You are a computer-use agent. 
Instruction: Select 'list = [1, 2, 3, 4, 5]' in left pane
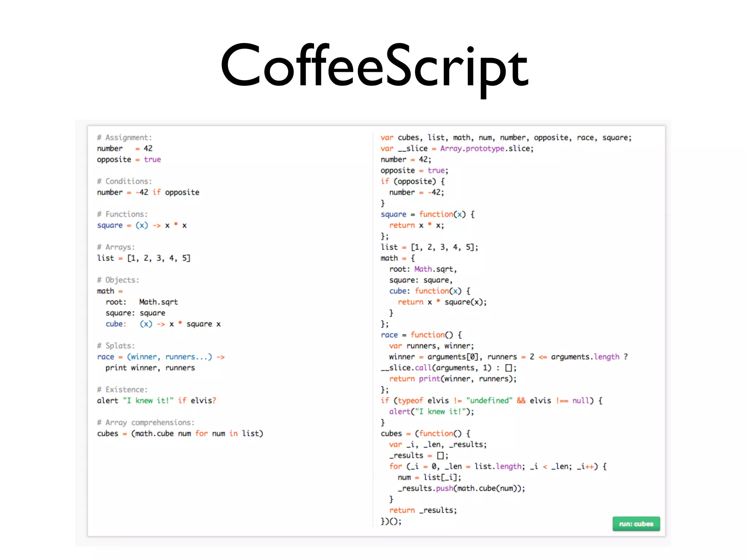tap(144, 258)
